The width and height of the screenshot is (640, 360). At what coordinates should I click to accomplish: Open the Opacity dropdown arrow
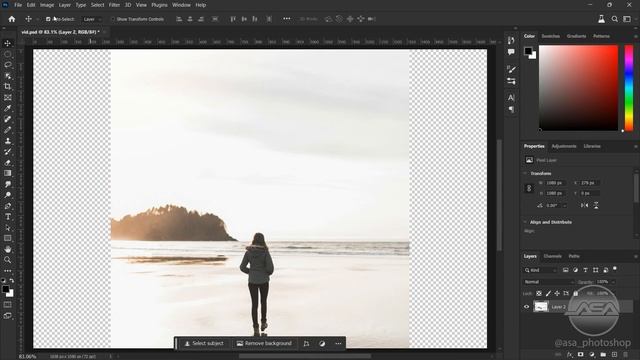tap(613, 282)
